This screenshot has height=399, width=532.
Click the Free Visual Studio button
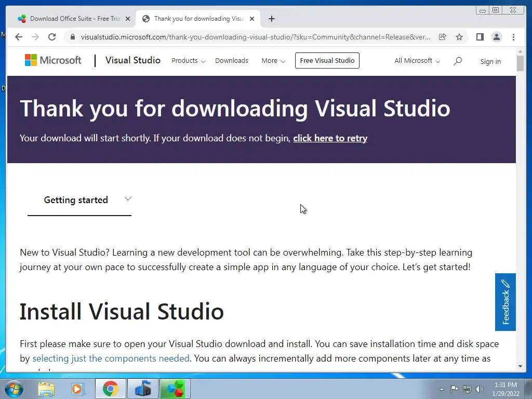[x=327, y=60]
